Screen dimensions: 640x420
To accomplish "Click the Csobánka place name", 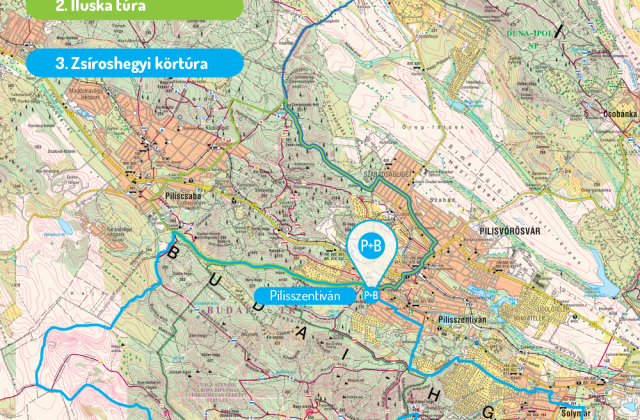I will 621,114.
